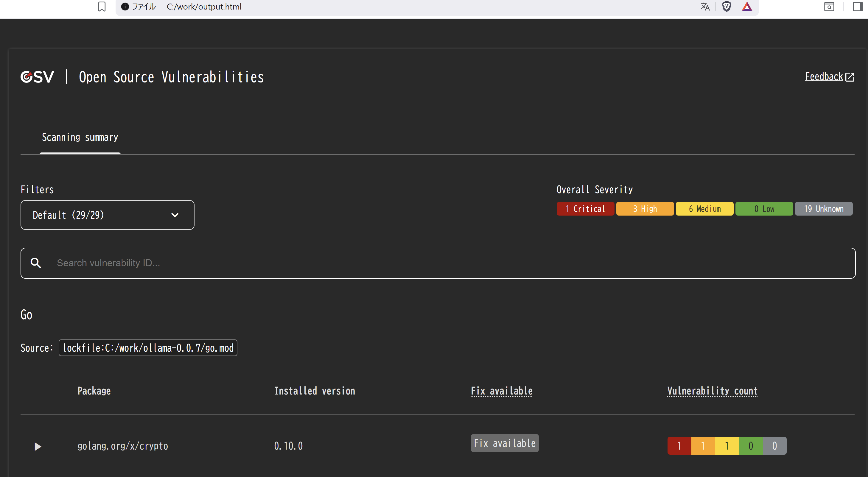Click the Go ecosystem heading
The width and height of the screenshot is (868, 477).
(x=26, y=315)
